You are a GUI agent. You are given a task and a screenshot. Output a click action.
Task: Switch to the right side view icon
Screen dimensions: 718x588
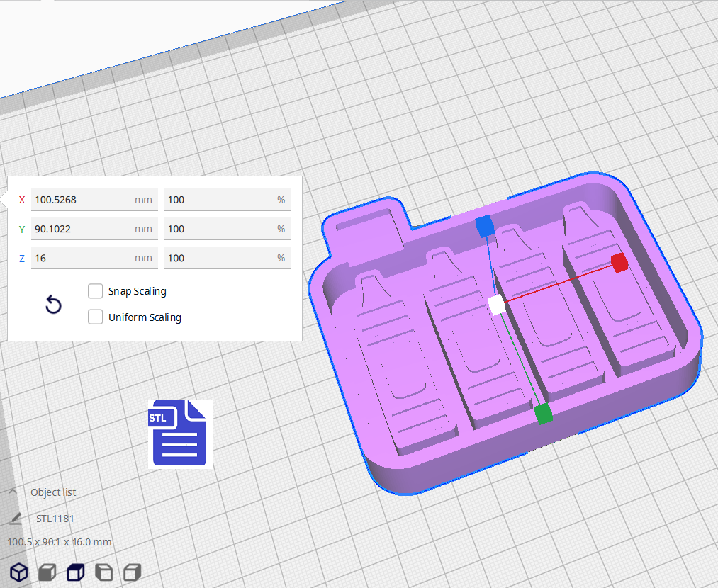132,572
